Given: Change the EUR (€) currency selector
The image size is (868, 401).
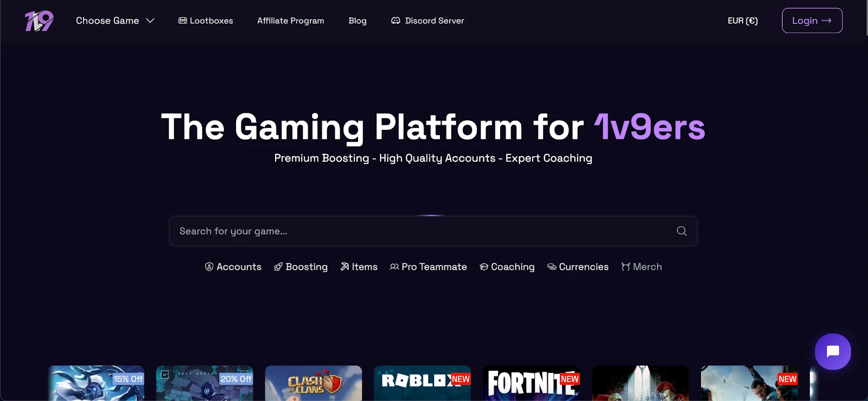Looking at the screenshot, I should click(x=743, y=21).
